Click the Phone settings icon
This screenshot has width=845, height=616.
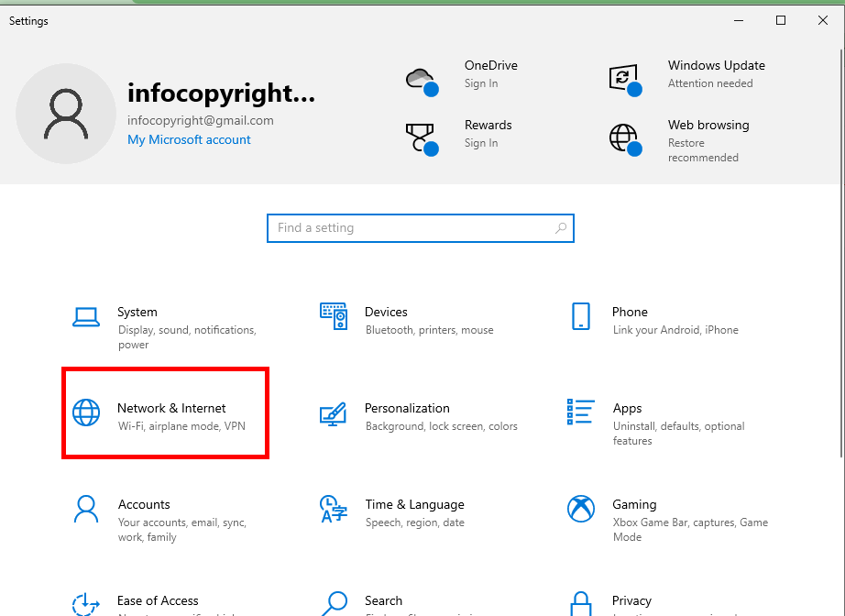tap(580, 316)
